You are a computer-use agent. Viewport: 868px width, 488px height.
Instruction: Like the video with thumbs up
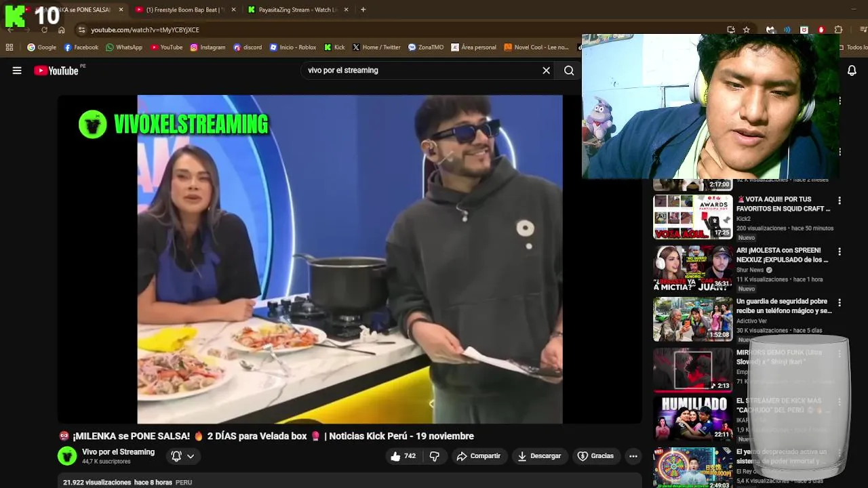(403, 456)
